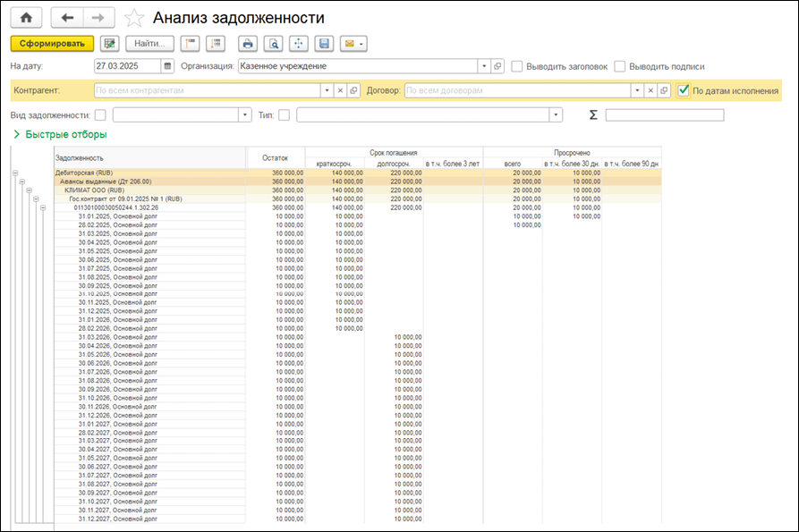Expand the Контрагент dropdown arrow

click(x=327, y=90)
